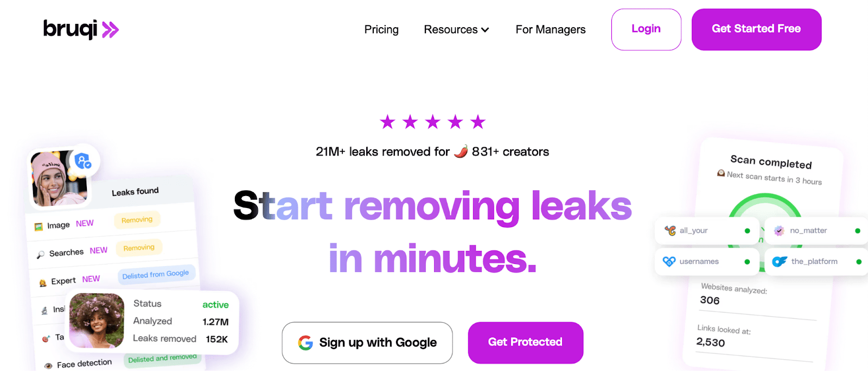
Task: Click the the_platform blue icon
Action: 780,261
